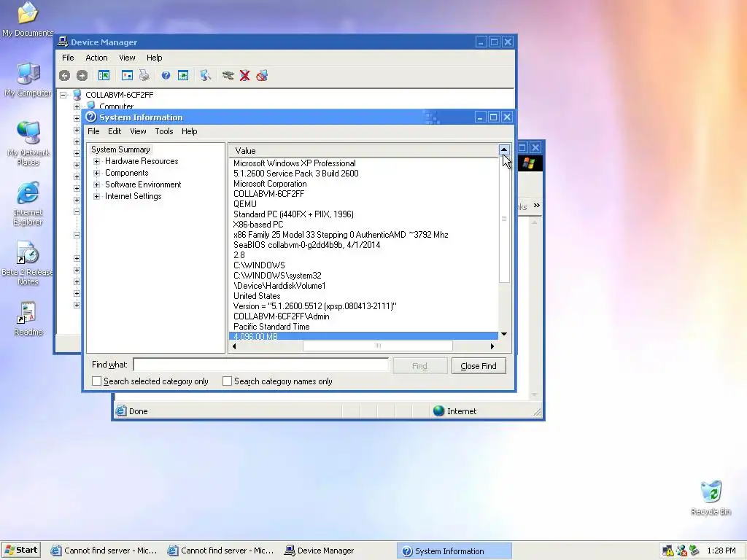Click the blue Help icon in Device Manager toolbar
This screenshot has height=560, width=747.
[166, 75]
